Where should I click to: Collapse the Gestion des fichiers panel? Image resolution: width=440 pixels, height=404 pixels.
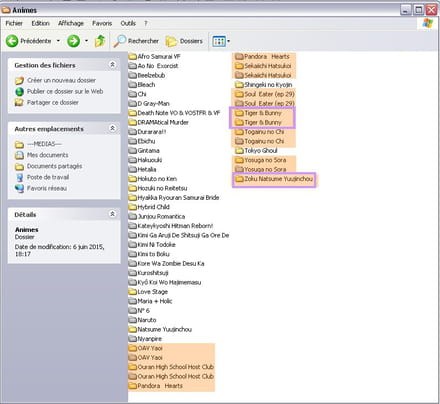[112, 64]
